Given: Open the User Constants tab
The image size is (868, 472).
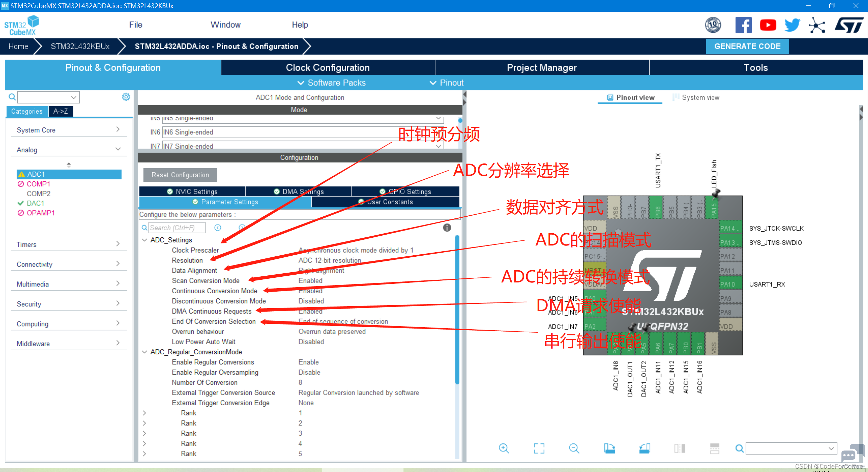Looking at the screenshot, I should (x=386, y=202).
